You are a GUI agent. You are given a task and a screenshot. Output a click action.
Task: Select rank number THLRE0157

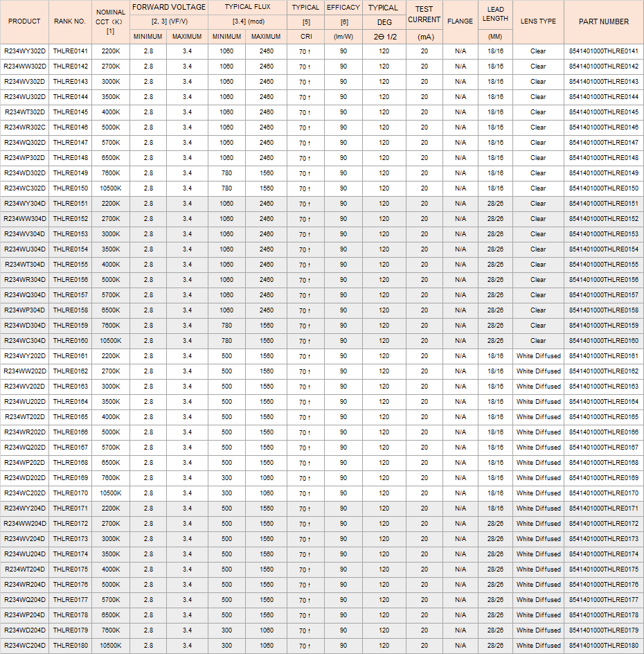tap(70, 295)
